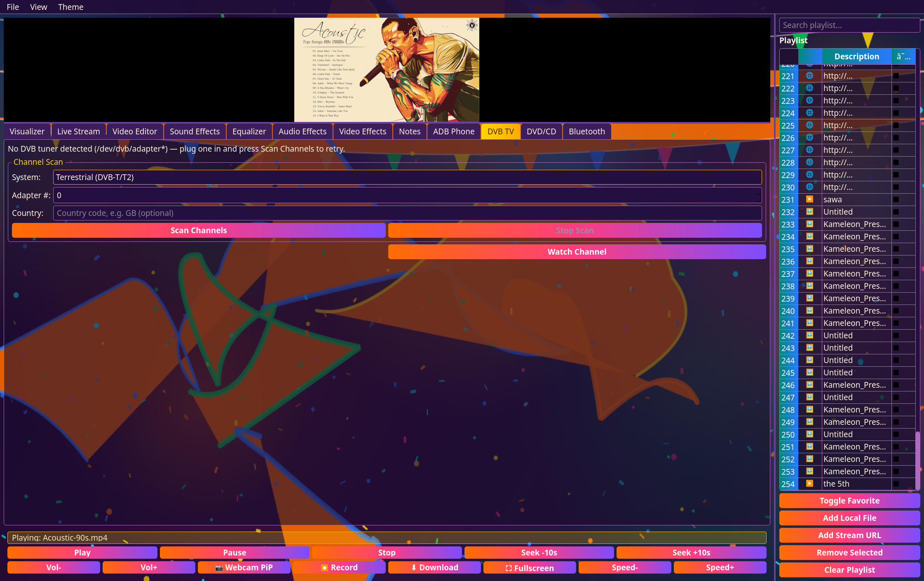Click the image icon in row 253
The image size is (924, 581).
click(x=809, y=471)
